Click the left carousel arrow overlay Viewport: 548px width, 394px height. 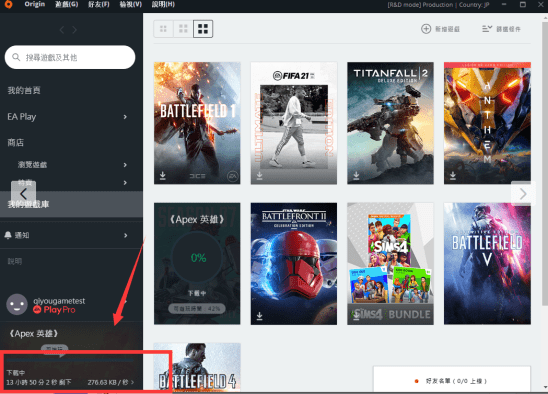[x=23, y=193]
